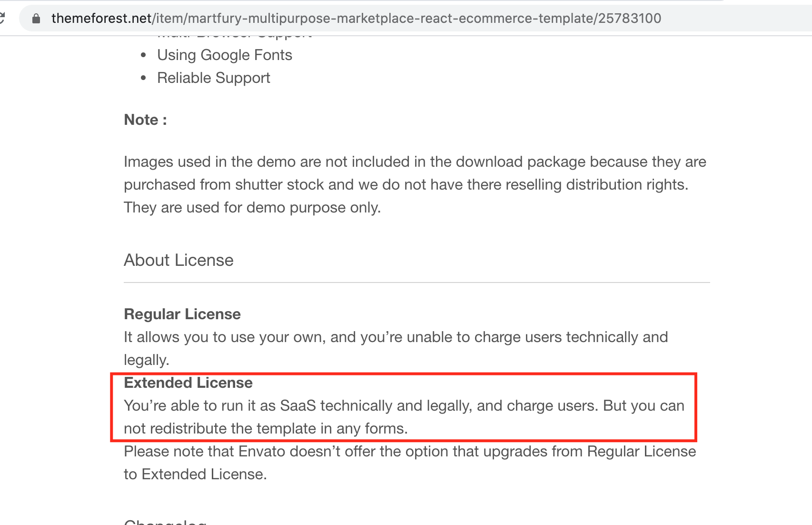Viewport: 812px width, 525px height.
Task: Click the "Regular License" bold heading
Action: coord(182,314)
